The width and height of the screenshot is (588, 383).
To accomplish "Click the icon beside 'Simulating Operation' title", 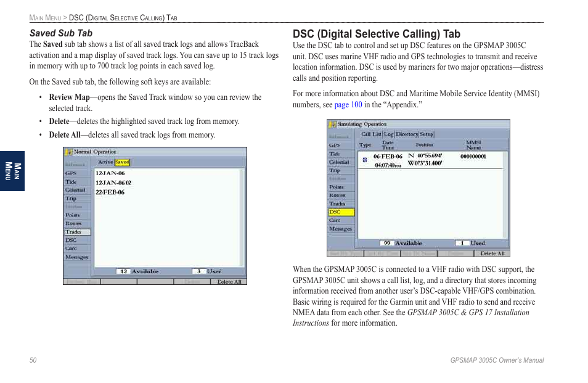I will click(x=332, y=124).
